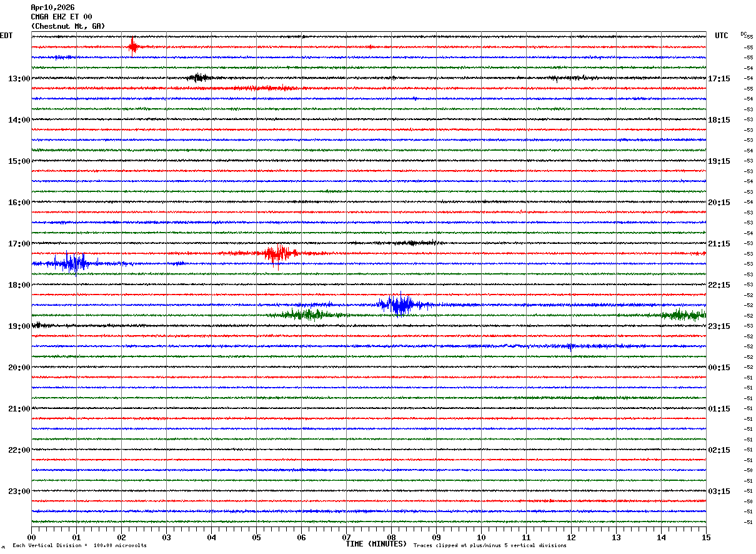Click the 01:15 UTC label
Screen dimensions: 756x554
point(719,409)
